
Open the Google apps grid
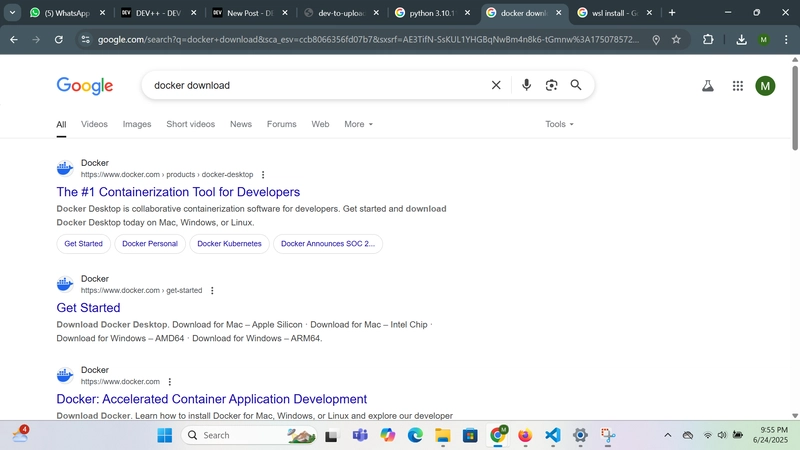(x=738, y=86)
